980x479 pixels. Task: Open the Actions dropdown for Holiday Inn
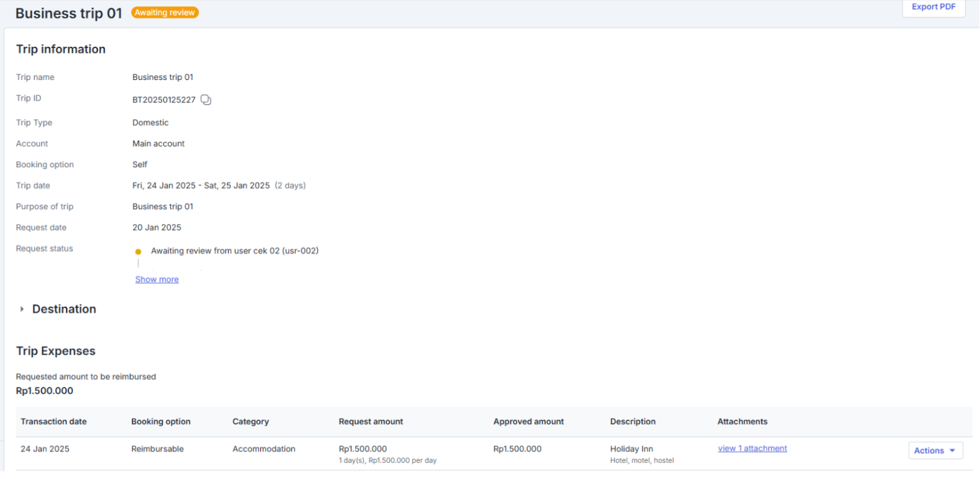click(x=935, y=451)
